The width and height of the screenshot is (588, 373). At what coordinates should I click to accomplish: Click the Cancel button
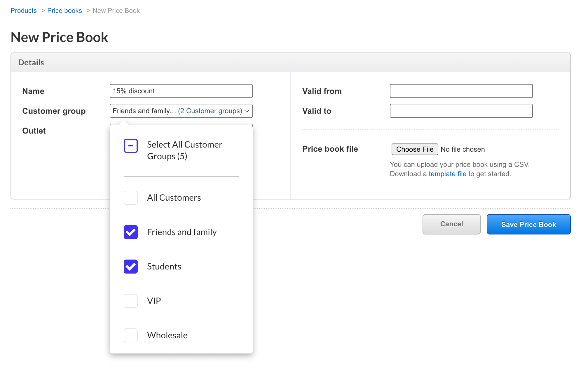451,224
